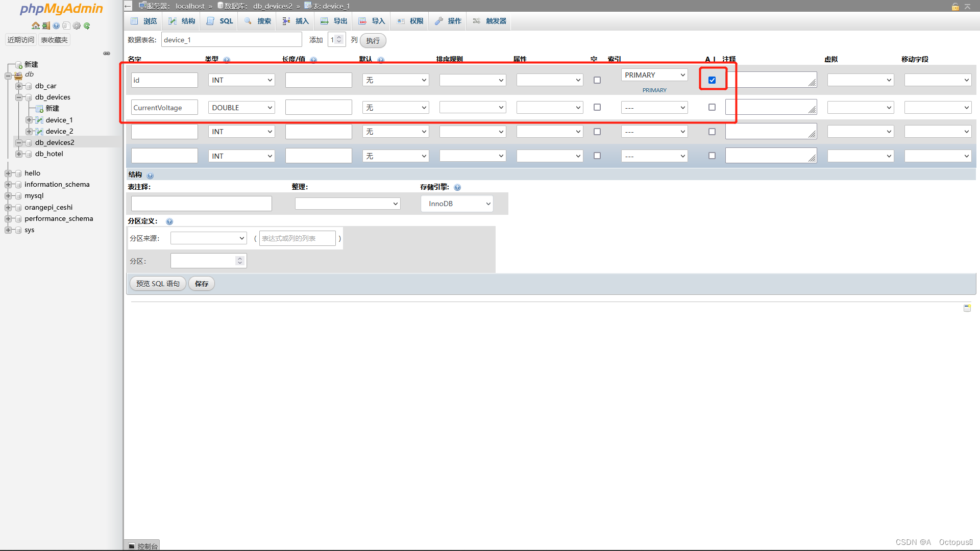Image resolution: width=980 pixels, height=551 pixels.
Task: Check the A_I checkbox for CurrentVoltage column
Action: pos(712,107)
